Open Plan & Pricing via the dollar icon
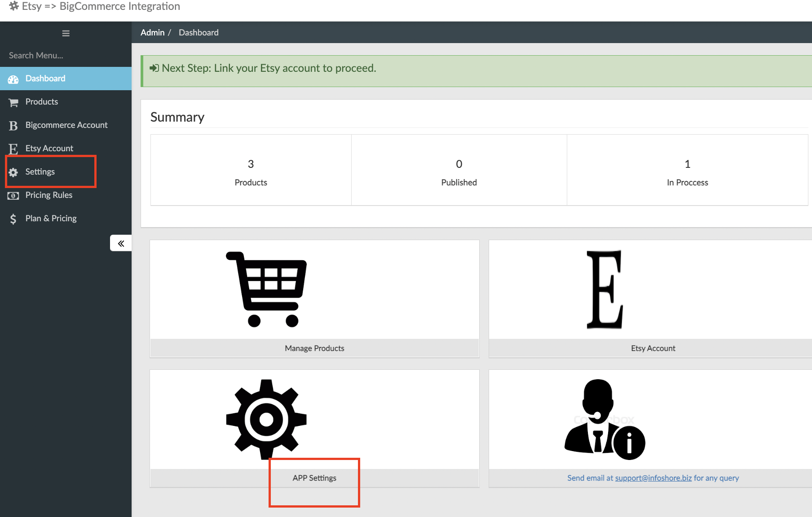The height and width of the screenshot is (517, 812). [x=13, y=219]
